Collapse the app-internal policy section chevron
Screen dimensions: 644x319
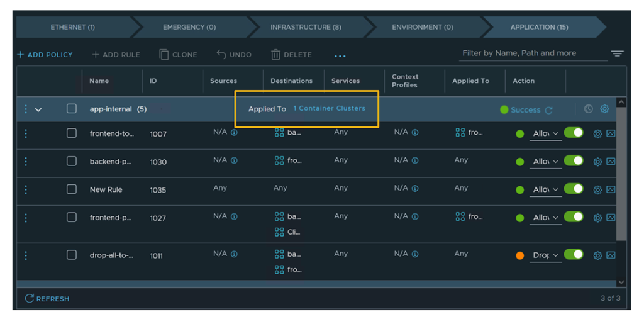pyautogui.click(x=38, y=109)
